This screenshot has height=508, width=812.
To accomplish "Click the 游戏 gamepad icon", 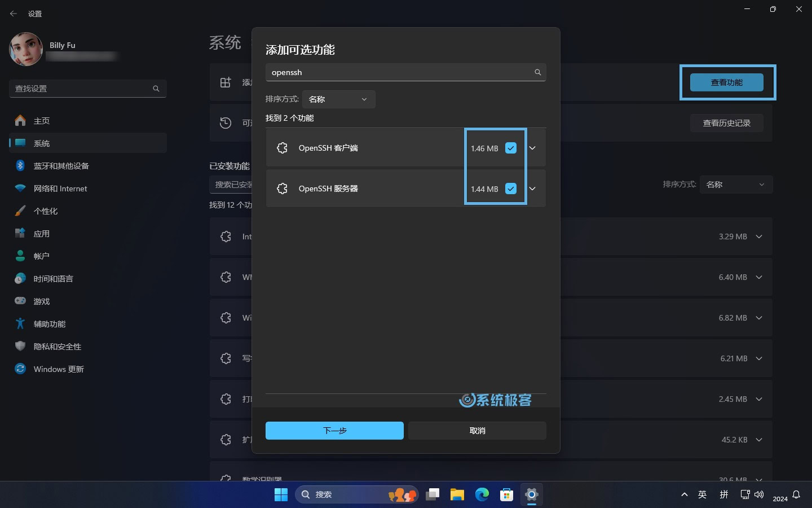I will [20, 301].
